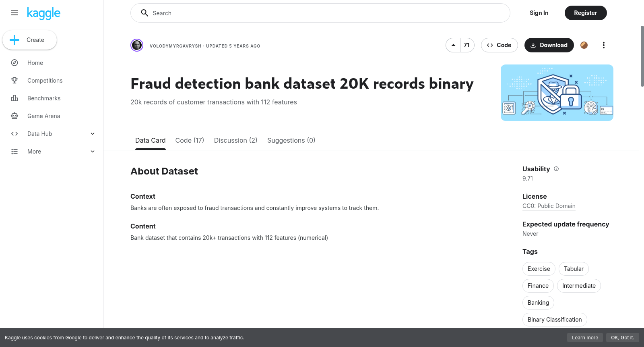Select the Binary Classification tag
Viewport: 644px width, 347px height.
(x=555, y=320)
